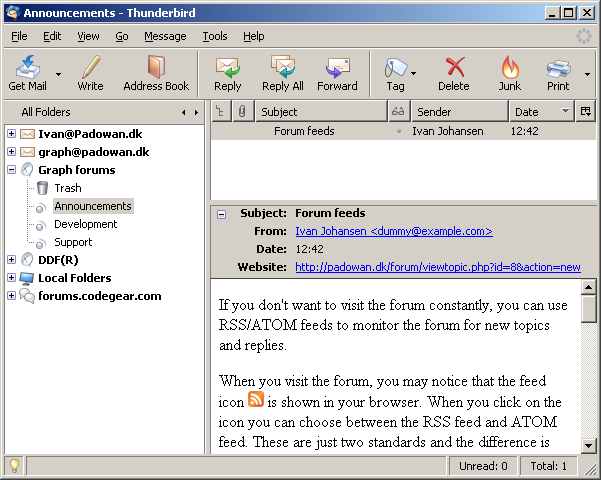The image size is (601, 480).
Task: Open the Tag dropdown arrow
Action: point(414,73)
